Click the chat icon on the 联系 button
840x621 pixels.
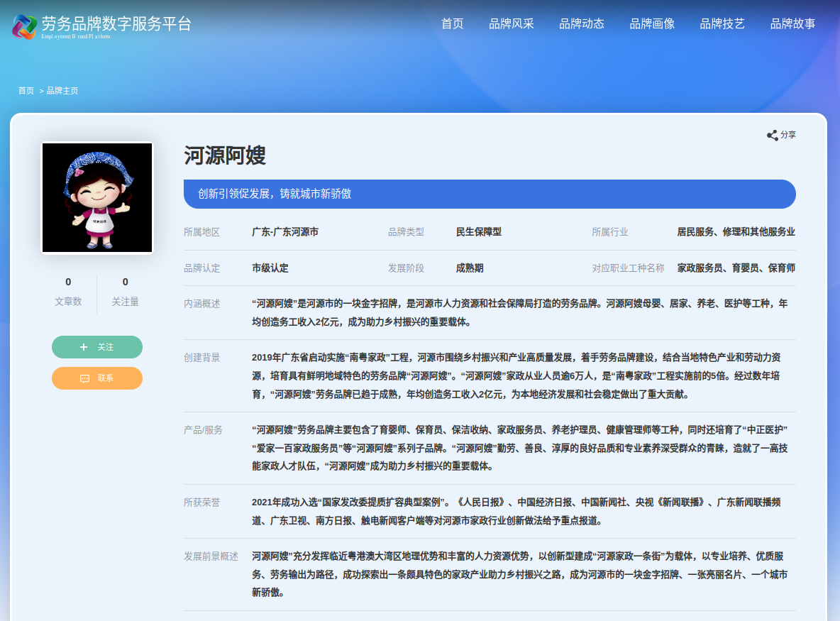coord(84,378)
